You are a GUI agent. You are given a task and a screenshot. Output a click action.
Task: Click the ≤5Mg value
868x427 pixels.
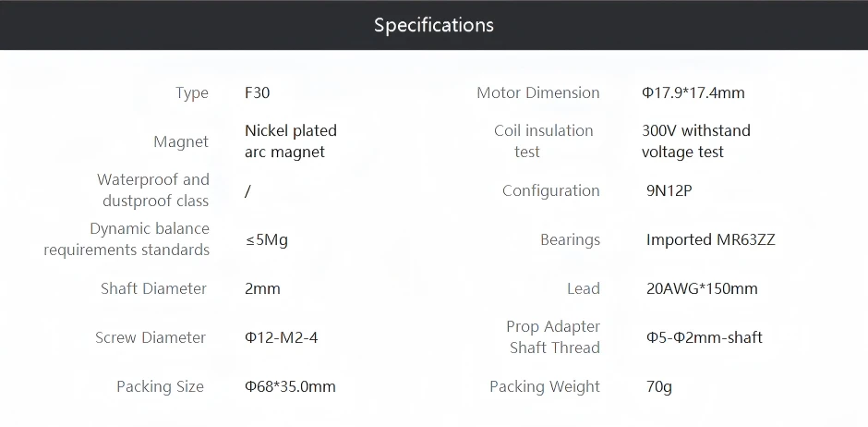pyautogui.click(x=266, y=239)
